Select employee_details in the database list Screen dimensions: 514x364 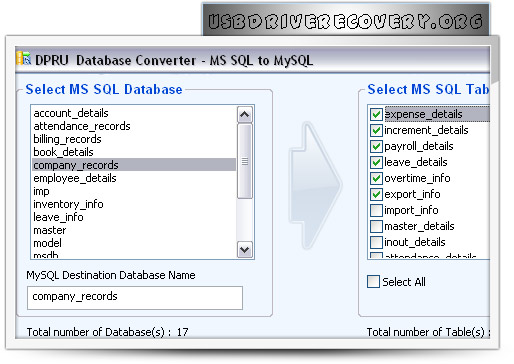pos(75,178)
